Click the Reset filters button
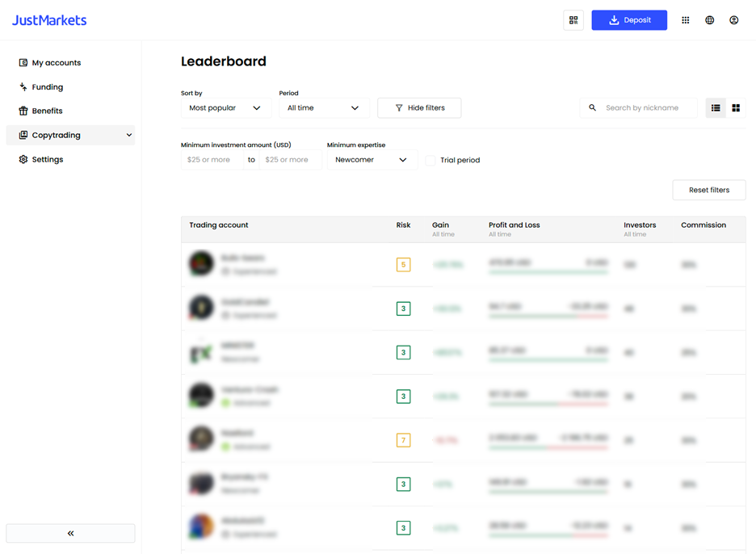The height and width of the screenshot is (554, 756). click(709, 190)
